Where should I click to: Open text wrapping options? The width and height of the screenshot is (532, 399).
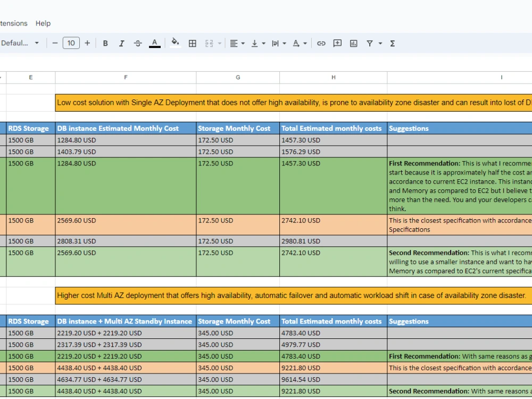tap(279, 44)
